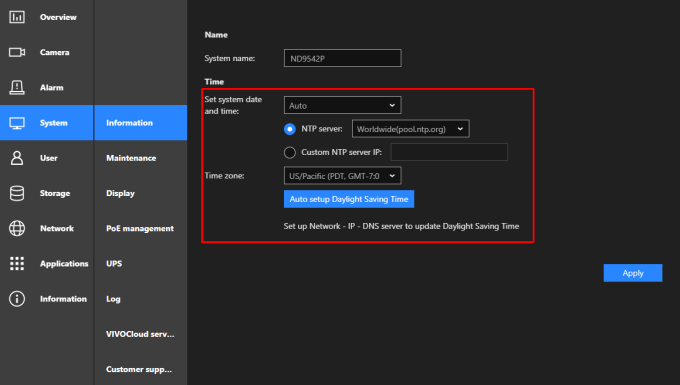Open the Network section label
Screen dimensions: 680x385
click(x=57, y=228)
